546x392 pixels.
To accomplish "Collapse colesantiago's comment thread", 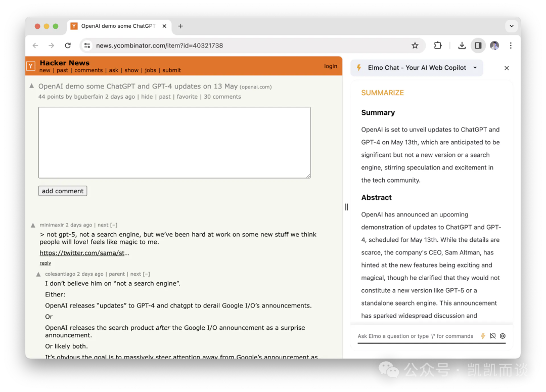I will (147, 274).
